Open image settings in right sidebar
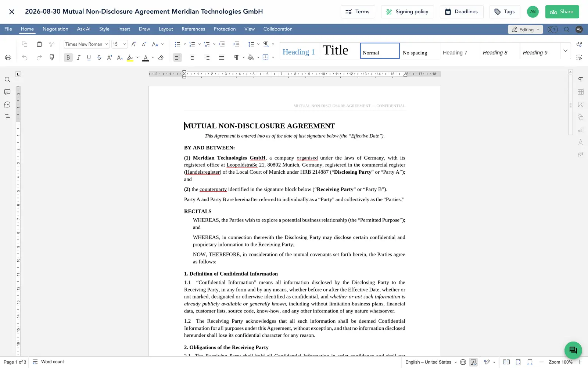 [x=581, y=105]
